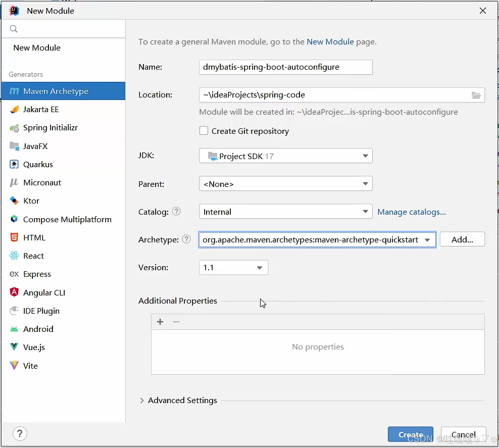499x448 pixels.
Task: Select Express generator
Action: 63,274
